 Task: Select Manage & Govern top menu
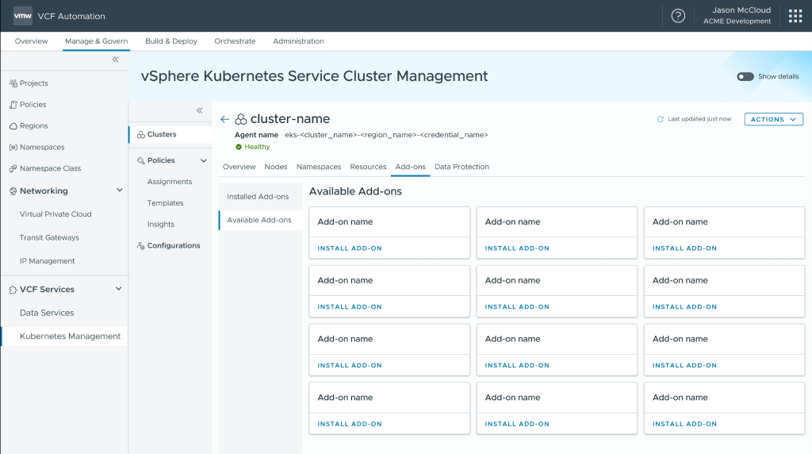[96, 41]
